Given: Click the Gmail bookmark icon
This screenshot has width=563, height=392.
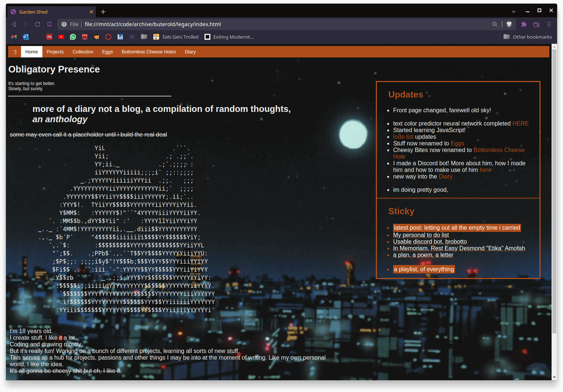Looking at the screenshot, I should click(x=14, y=37).
